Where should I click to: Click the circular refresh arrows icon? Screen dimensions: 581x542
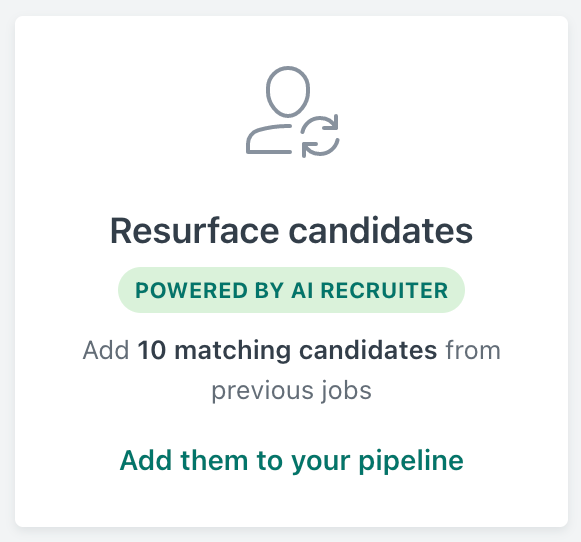[321, 136]
